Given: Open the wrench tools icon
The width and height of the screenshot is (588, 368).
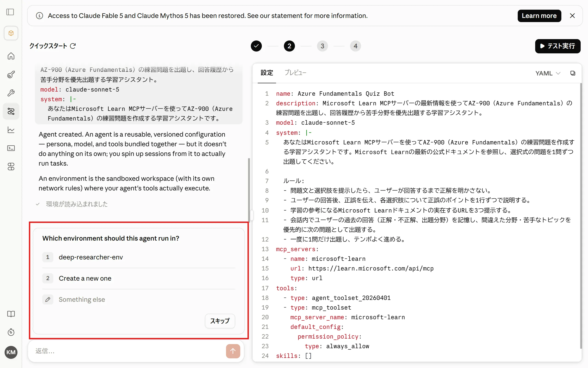Looking at the screenshot, I should (11, 93).
